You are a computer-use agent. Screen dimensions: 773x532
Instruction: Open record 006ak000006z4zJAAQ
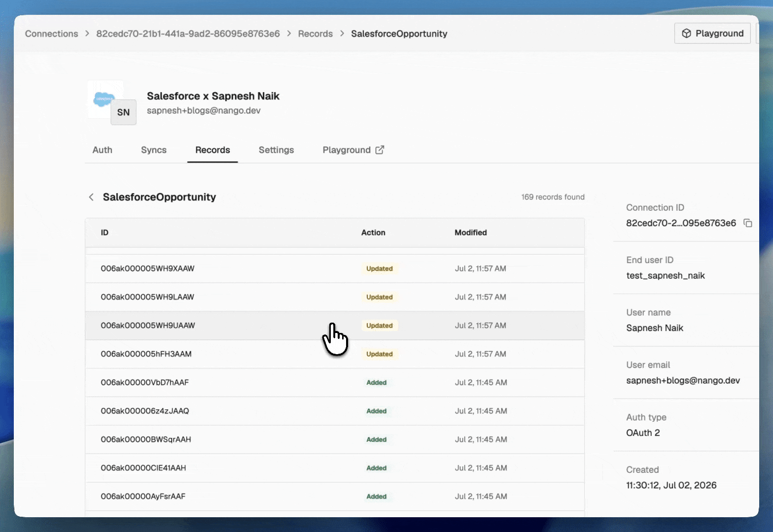tap(335, 411)
